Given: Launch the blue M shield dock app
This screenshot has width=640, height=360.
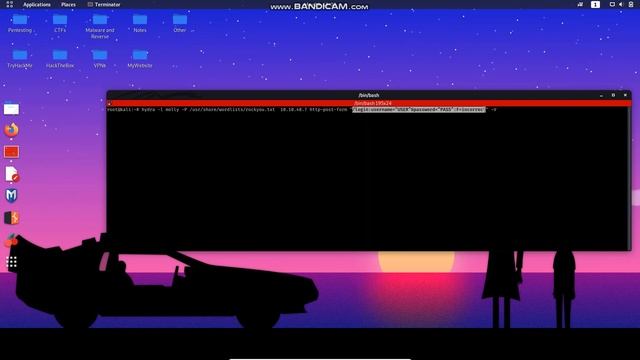Looking at the screenshot, I should pos(11,196).
